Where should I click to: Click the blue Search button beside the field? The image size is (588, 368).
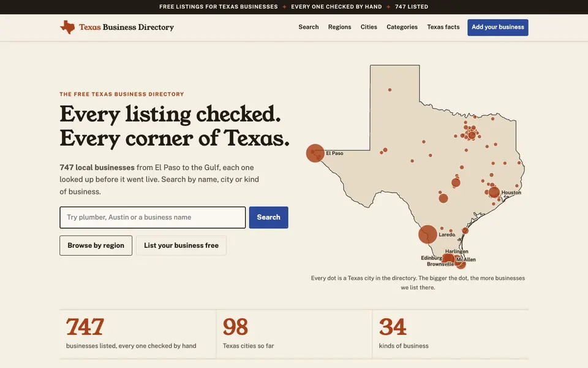pos(268,217)
